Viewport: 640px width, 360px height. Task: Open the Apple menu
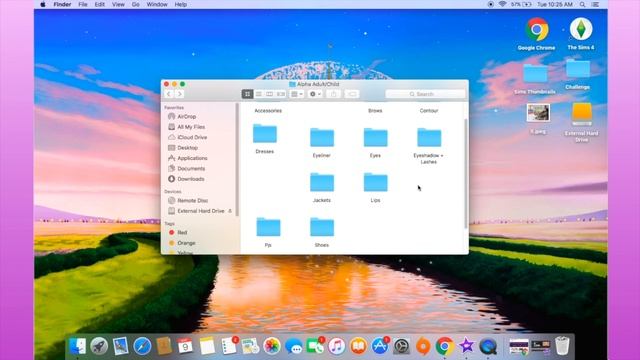43,4
